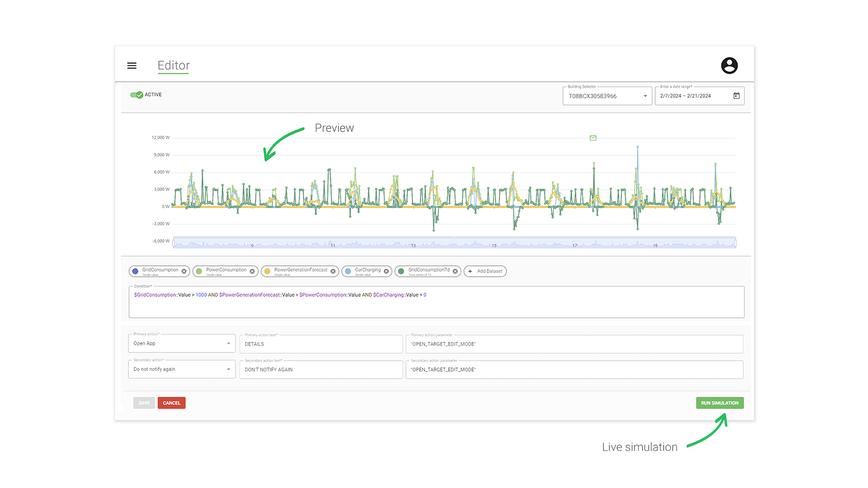Click the envelope notification marker on chart

(x=593, y=138)
